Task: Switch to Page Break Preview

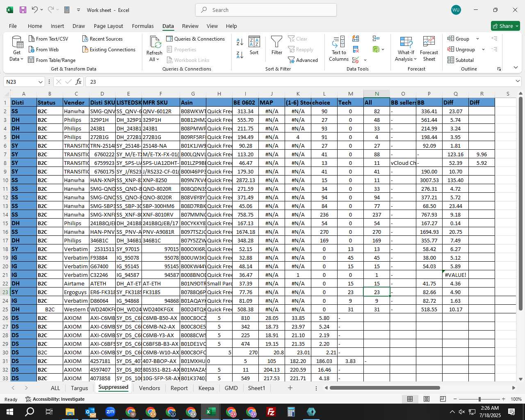Action: point(443,399)
